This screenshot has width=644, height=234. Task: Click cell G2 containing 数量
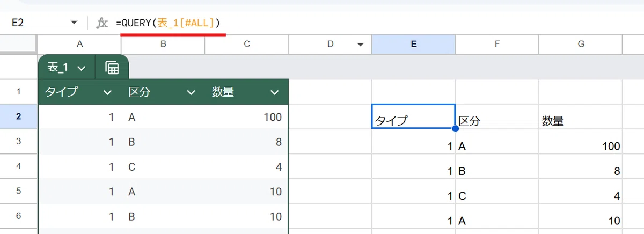(581, 116)
